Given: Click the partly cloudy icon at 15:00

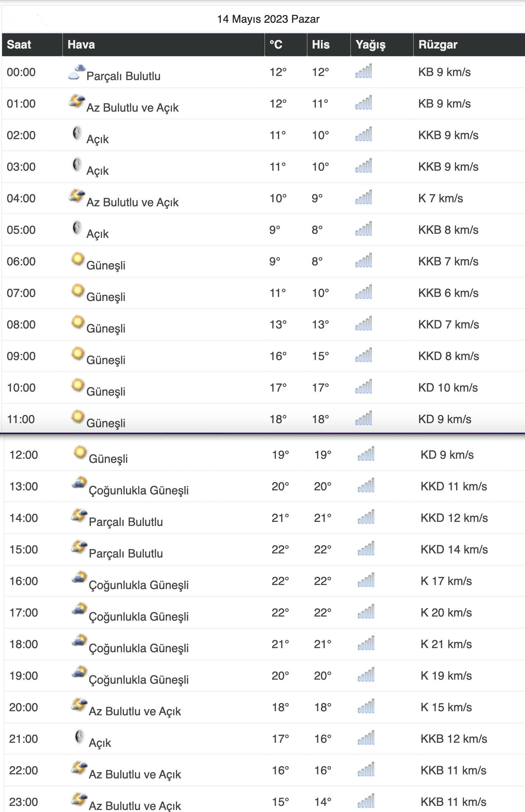Looking at the screenshot, I should click(x=79, y=547).
